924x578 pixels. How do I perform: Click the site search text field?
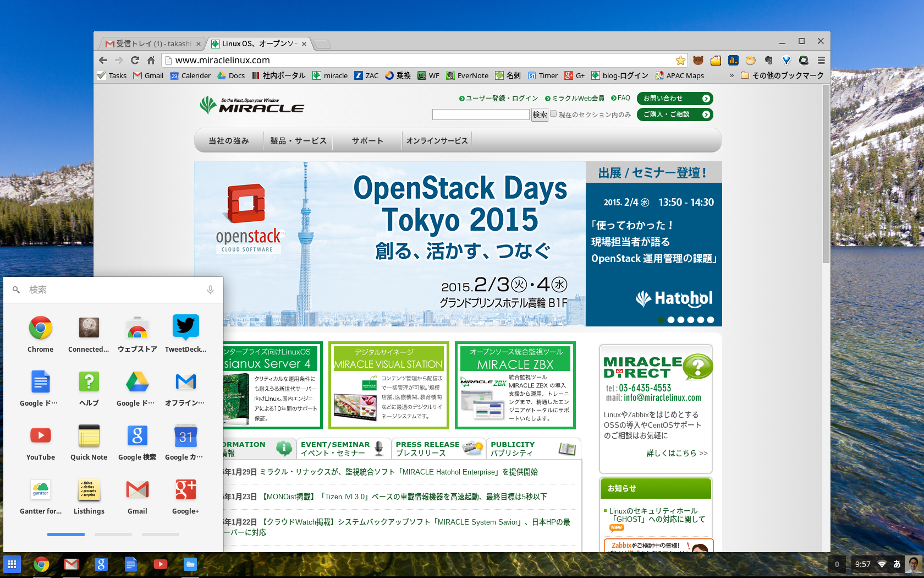pos(481,114)
